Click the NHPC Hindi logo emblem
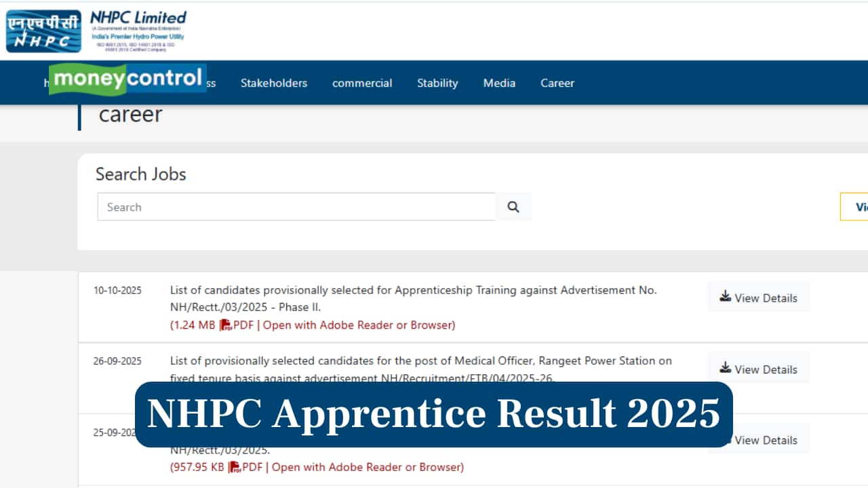Viewport: 868px width, 488px height. [x=43, y=31]
